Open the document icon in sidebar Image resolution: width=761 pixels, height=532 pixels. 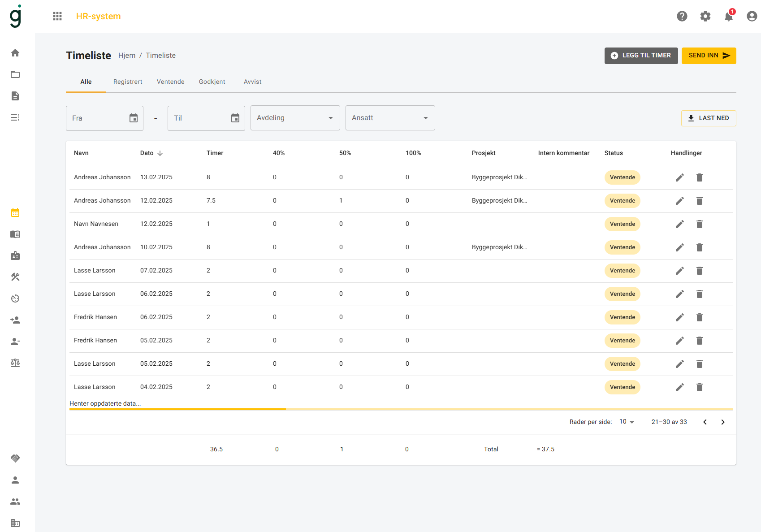pyautogui.click(x=15, y=96)
